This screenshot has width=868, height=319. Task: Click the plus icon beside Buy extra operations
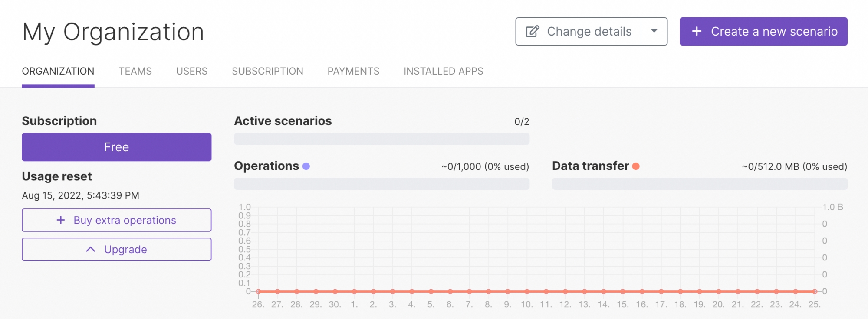click(61, 220)
